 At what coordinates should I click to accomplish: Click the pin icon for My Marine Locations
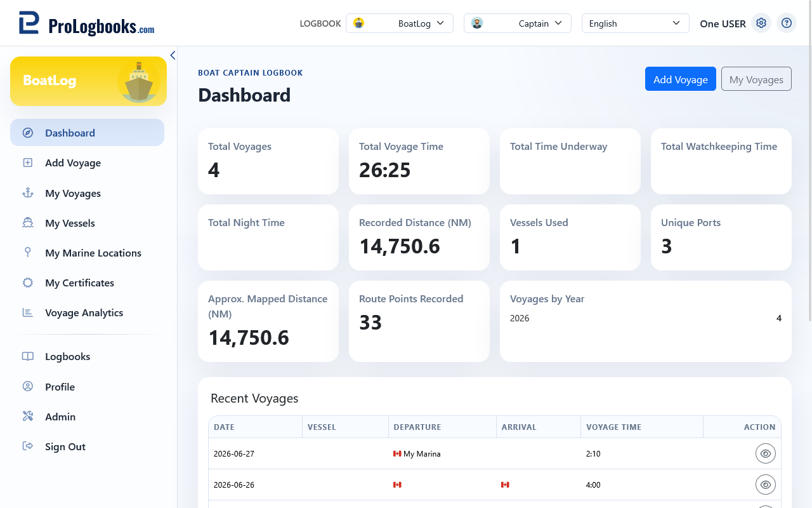pyautogui.click(x=28, y=253)
